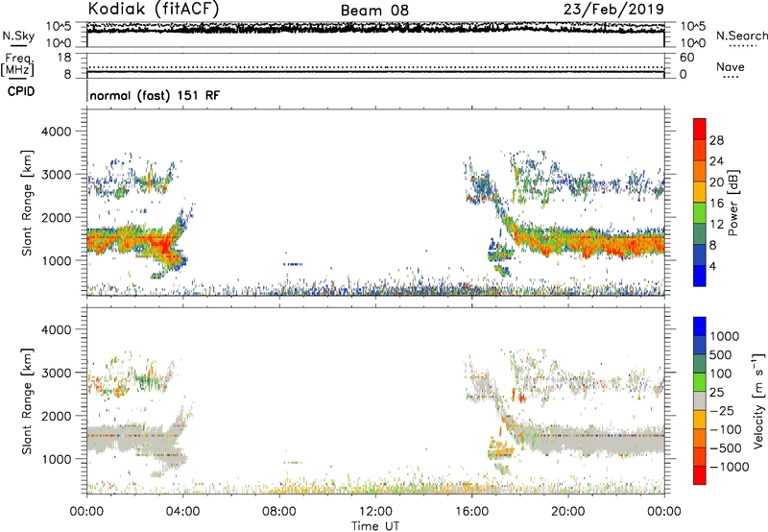Click the 'Power [dB]' colorbar label
Image resolution: width=768 pixels, height=532 pixels.
pyautogui.click(x=732, y=203)
